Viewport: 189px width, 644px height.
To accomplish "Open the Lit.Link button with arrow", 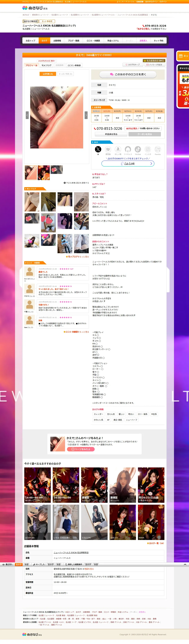I will [x=128, y=163].
